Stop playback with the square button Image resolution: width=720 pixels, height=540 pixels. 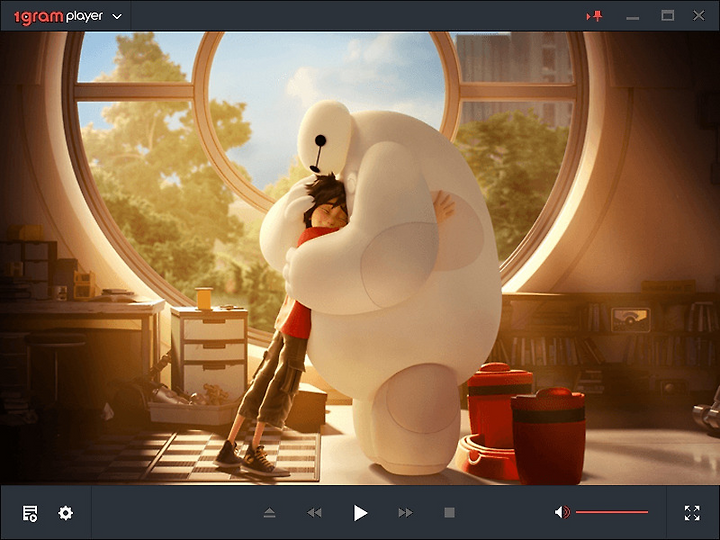(450, 512)
